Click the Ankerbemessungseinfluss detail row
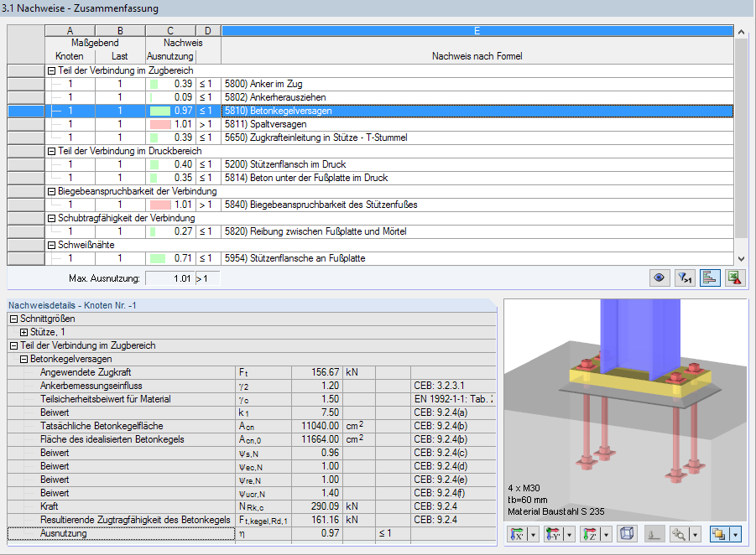 [252, 386]
